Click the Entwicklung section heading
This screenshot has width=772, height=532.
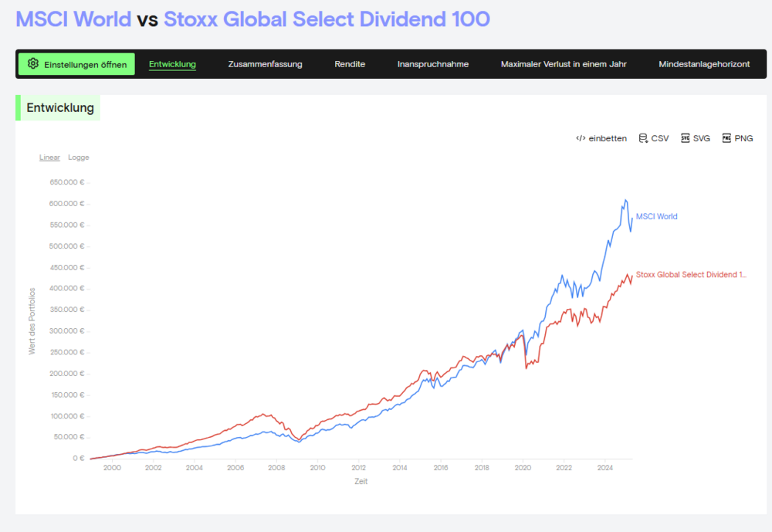60,108
